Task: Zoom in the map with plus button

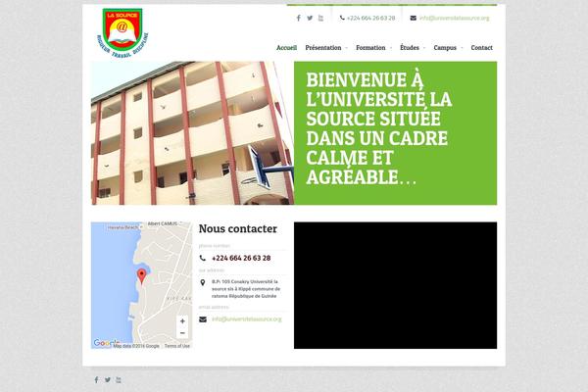Action: pos(181,321)
